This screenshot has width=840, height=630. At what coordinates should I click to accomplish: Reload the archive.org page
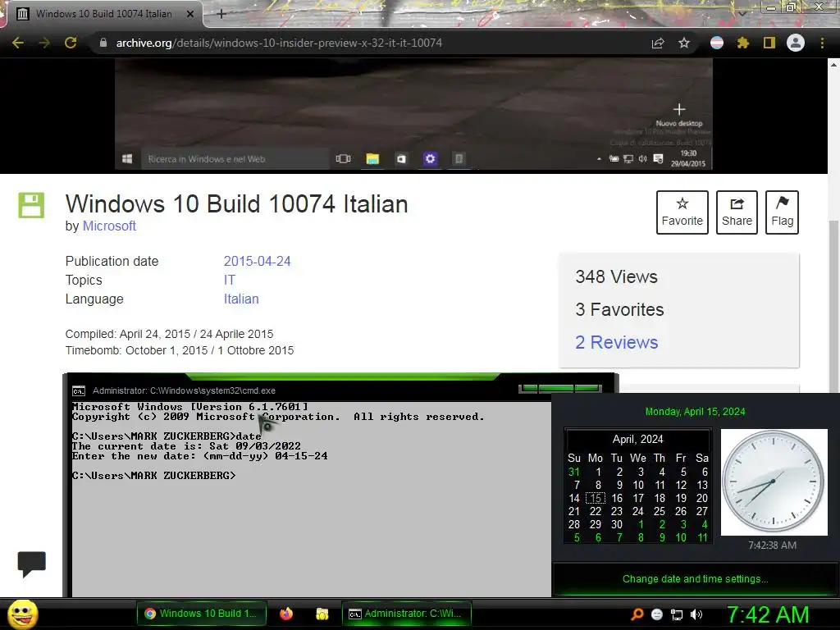(71, 43)
